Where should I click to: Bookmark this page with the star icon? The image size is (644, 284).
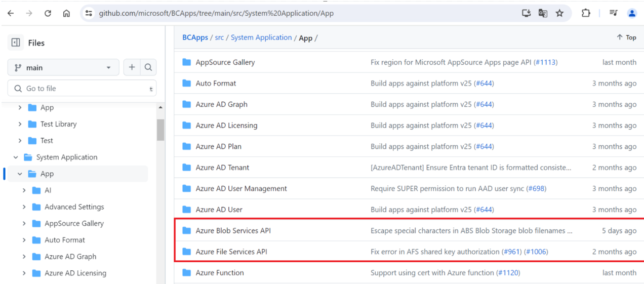coord(559,13)
